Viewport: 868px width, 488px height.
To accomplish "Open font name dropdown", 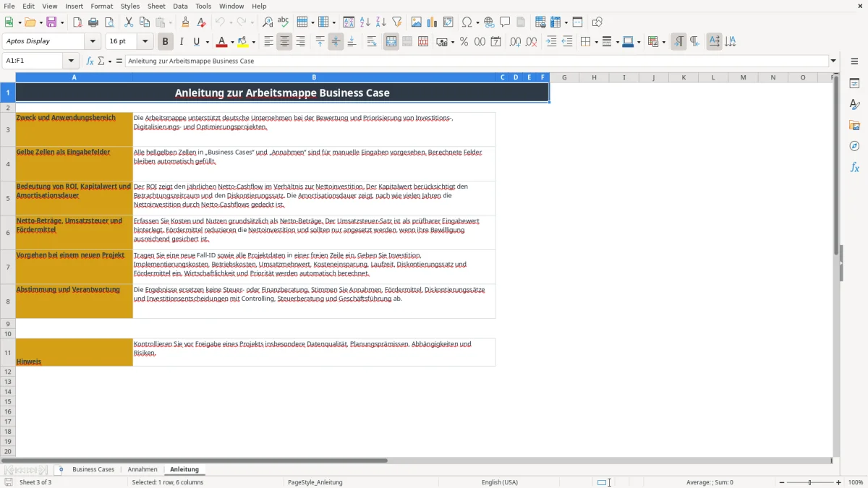I will (92, 41).
